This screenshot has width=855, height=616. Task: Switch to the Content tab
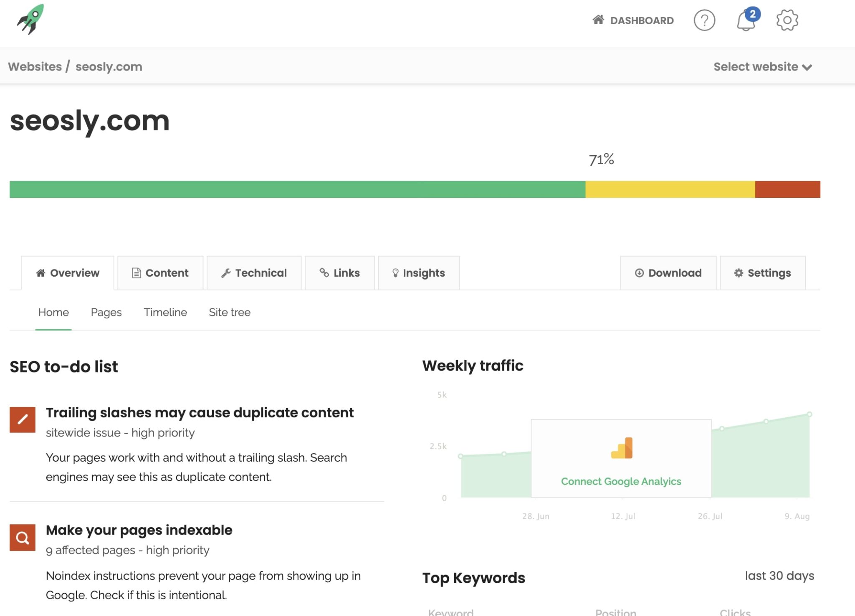(160, 273)
